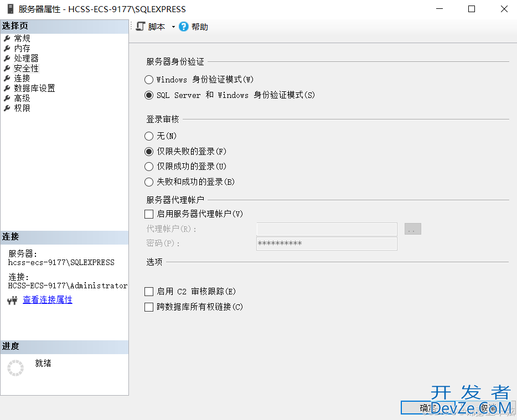Click the 脚本 script icon in toolbar

141,27
